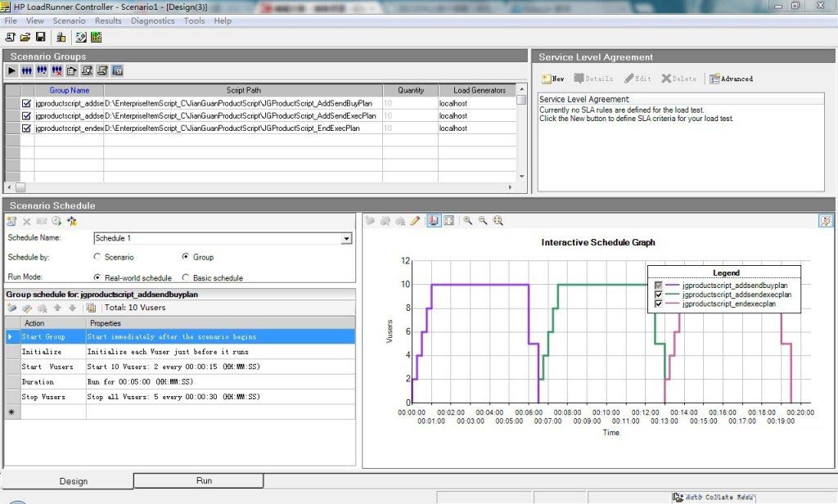Toggle legend checkbox for jgproductscript_addsendexecplan

tap(659, 295)
